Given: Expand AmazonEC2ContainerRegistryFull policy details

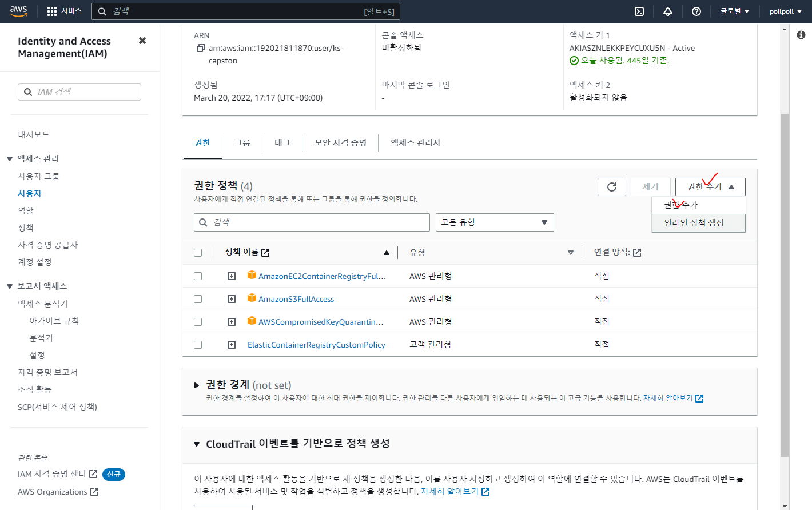Looking at the screenshot, I should point(232,276).
